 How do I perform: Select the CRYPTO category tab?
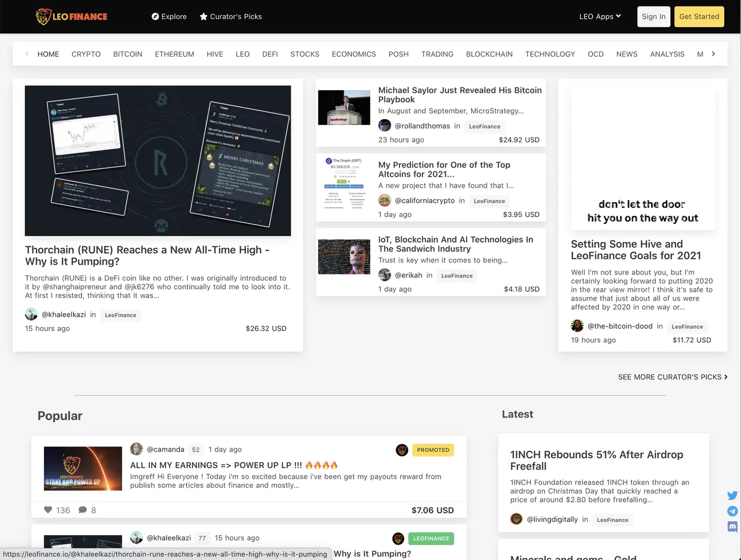coord(86,54)
